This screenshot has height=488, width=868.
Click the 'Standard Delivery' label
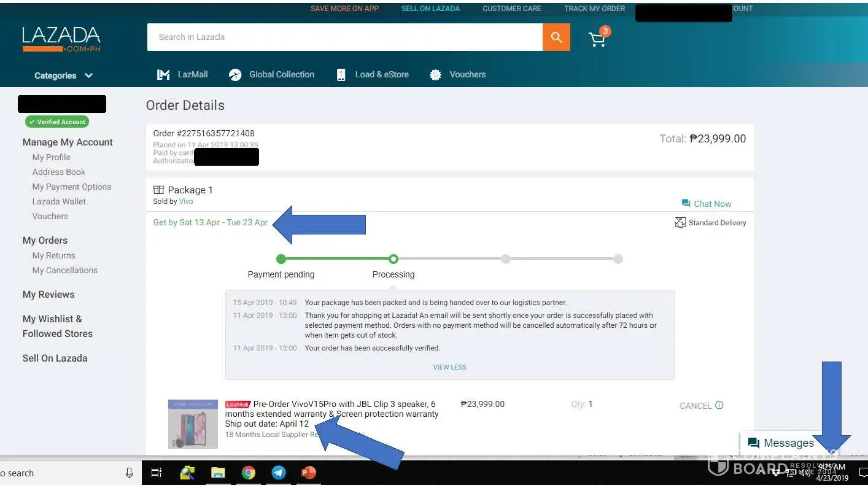717,223
